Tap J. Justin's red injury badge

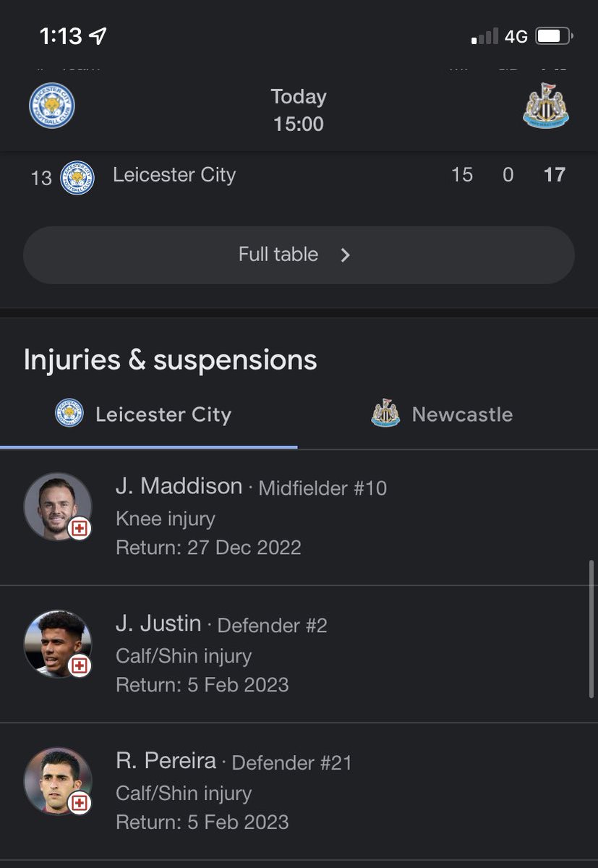[x=80, y=665]
